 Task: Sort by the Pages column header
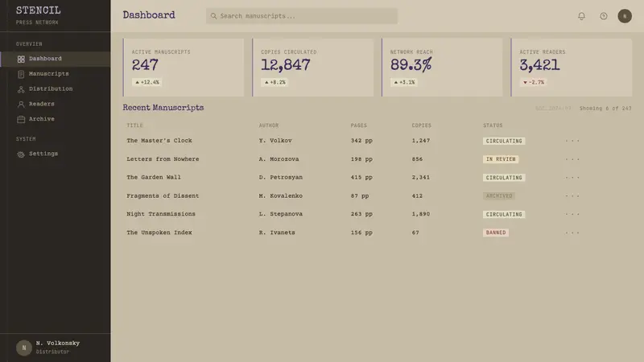pyautogui.click(x=358, y=125)
